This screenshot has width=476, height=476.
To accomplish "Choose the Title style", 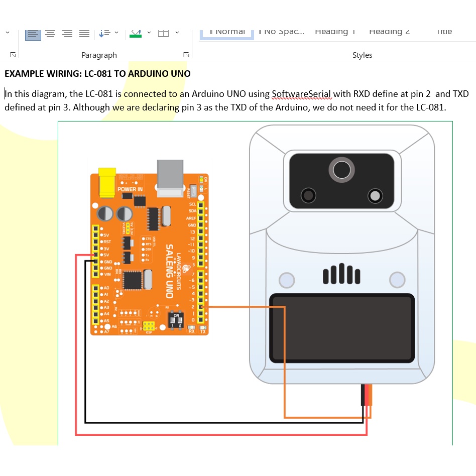I will pyautogui.click(x=444, y=32).
